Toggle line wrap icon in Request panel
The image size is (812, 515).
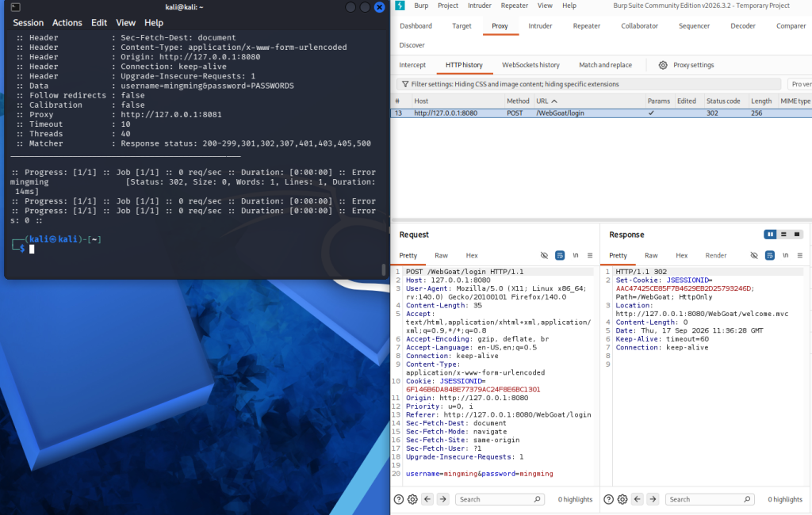tap(560, 256)
